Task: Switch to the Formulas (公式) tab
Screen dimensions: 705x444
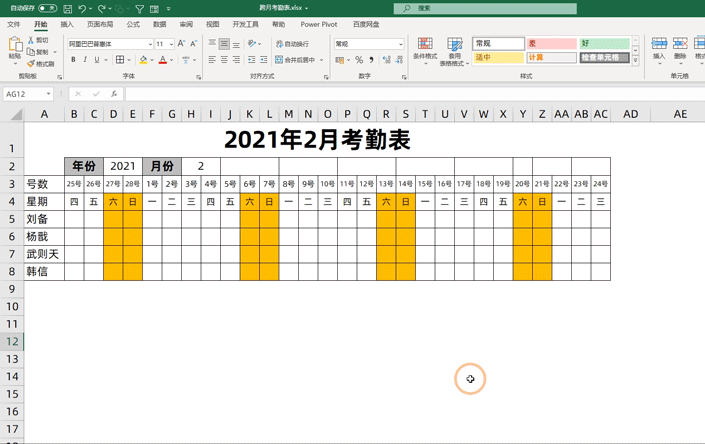Action: click(133, 24)
